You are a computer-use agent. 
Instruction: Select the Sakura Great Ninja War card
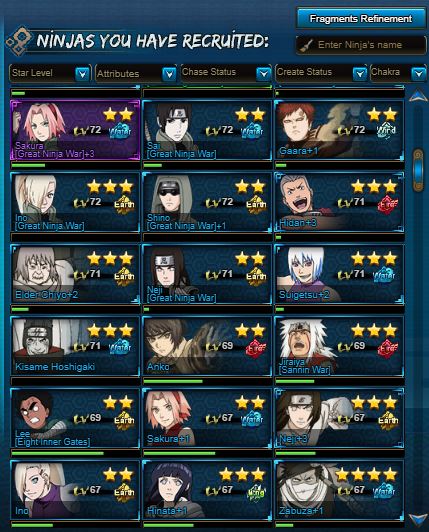click(x=75, y=130)
